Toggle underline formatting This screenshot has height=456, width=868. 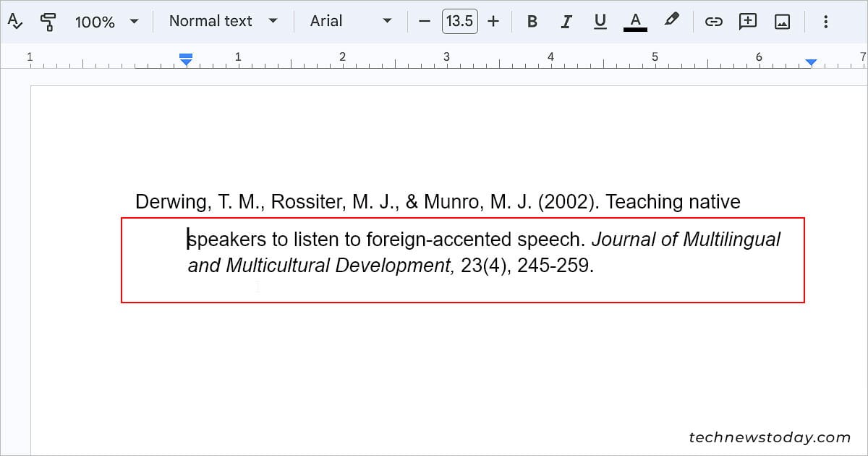pyautogui.click(x=600, y=22)
